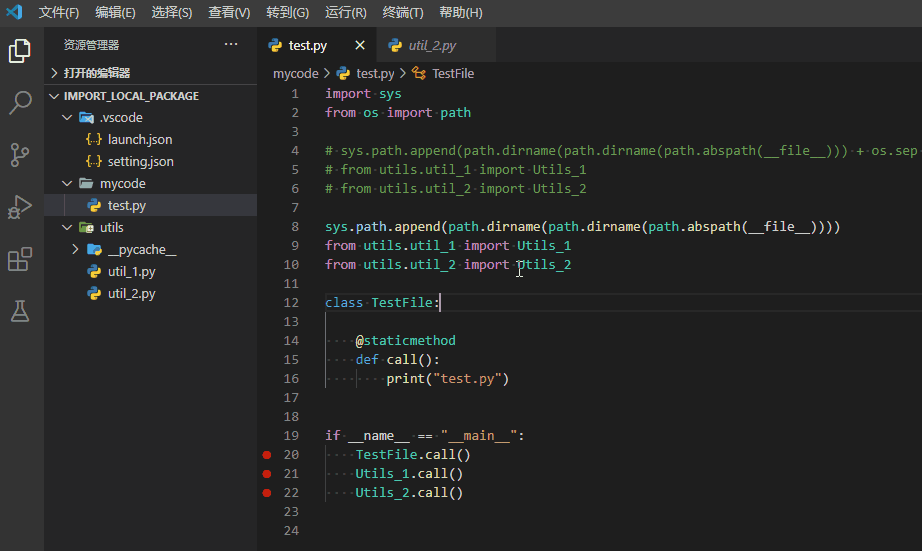Open the Run and Debug view icon
Image resolution: width=922 pixels, height=551 pixels.
tap(20, 207)
